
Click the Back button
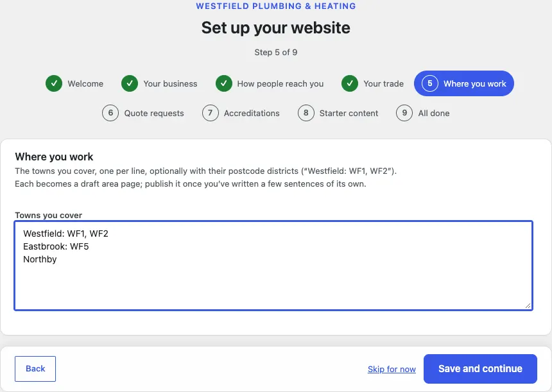pos(35,369)
